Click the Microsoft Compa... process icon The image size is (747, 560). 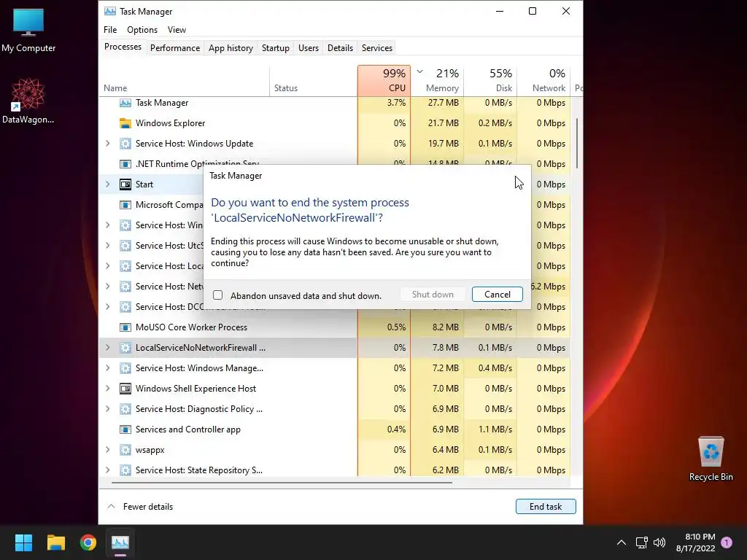125,205
